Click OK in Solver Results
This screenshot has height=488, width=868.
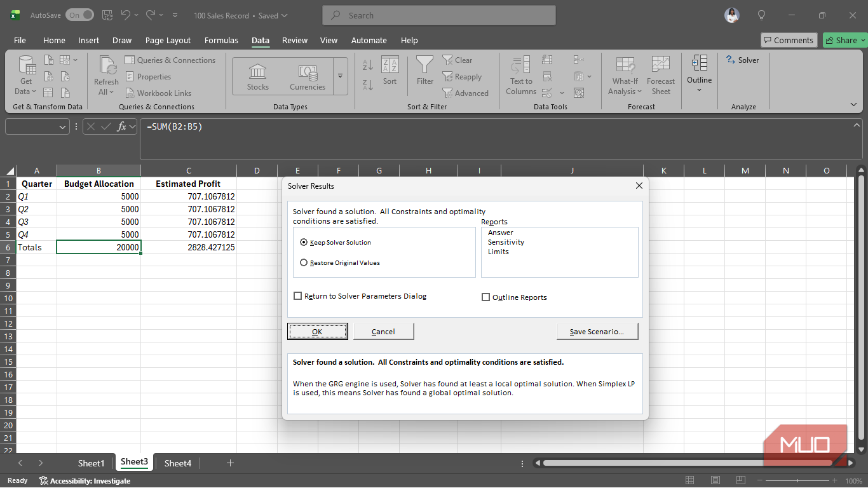(317, 331)
